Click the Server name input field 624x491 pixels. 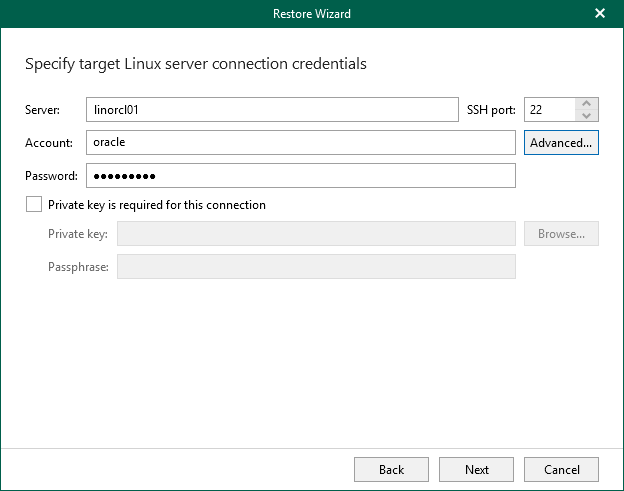click(x=272, y=109)
